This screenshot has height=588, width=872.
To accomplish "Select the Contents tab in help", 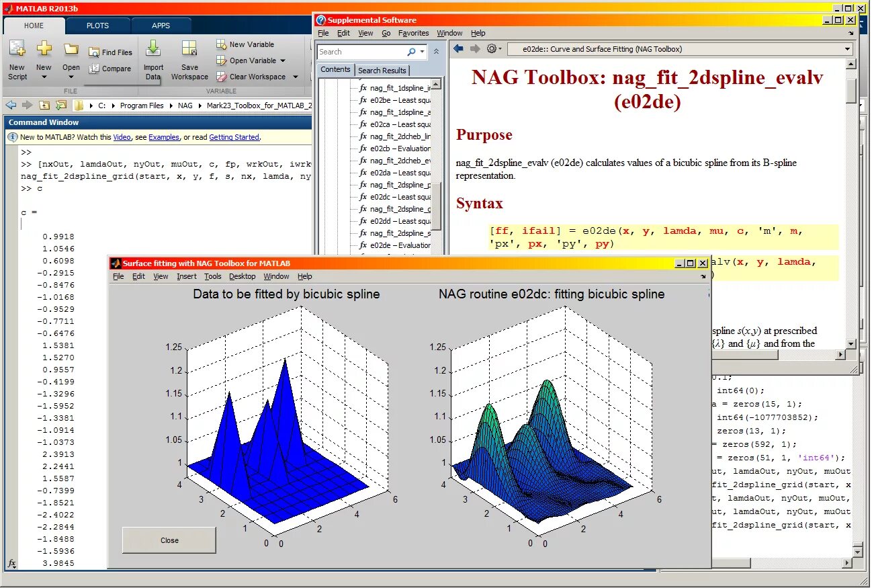I will click(335, 69).
